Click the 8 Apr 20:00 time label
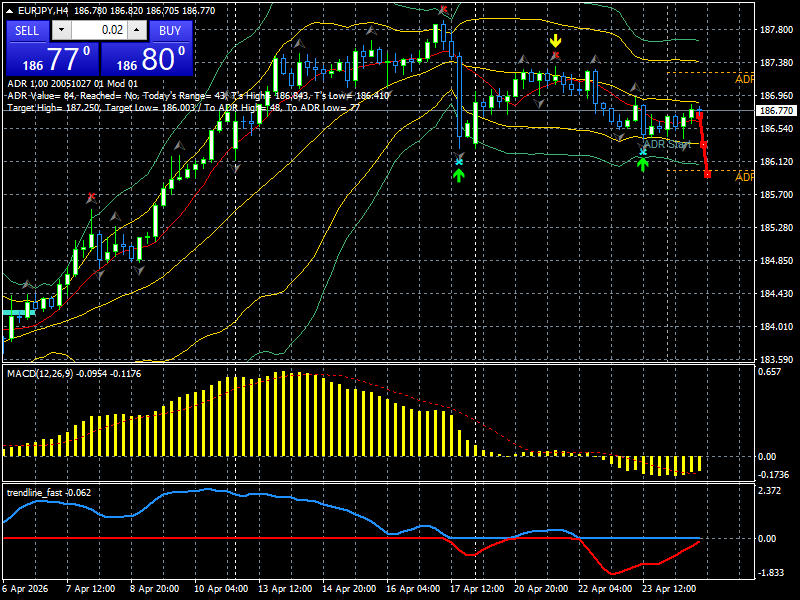800x600 pixels. pyautogui.click(x=155, y=589)
